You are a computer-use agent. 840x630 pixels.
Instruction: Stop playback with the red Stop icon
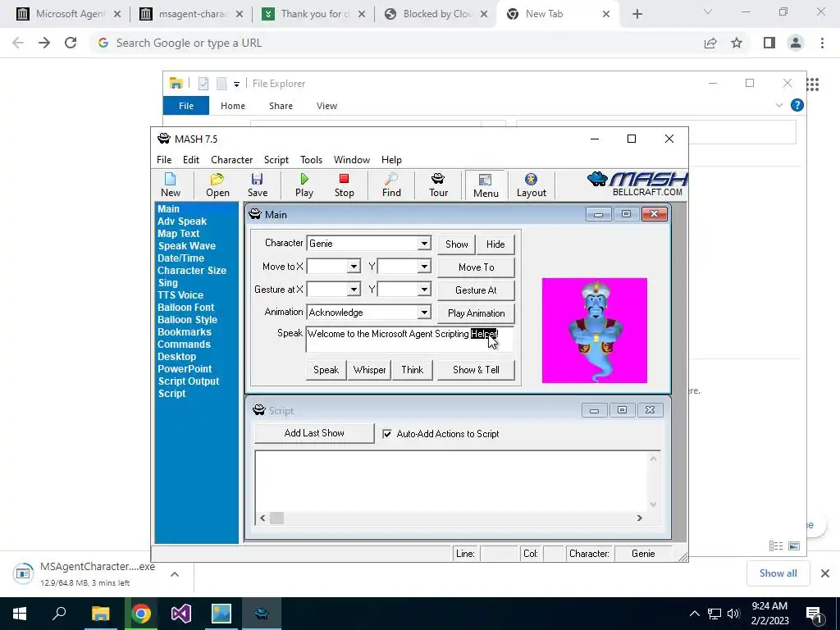point(344,185)
